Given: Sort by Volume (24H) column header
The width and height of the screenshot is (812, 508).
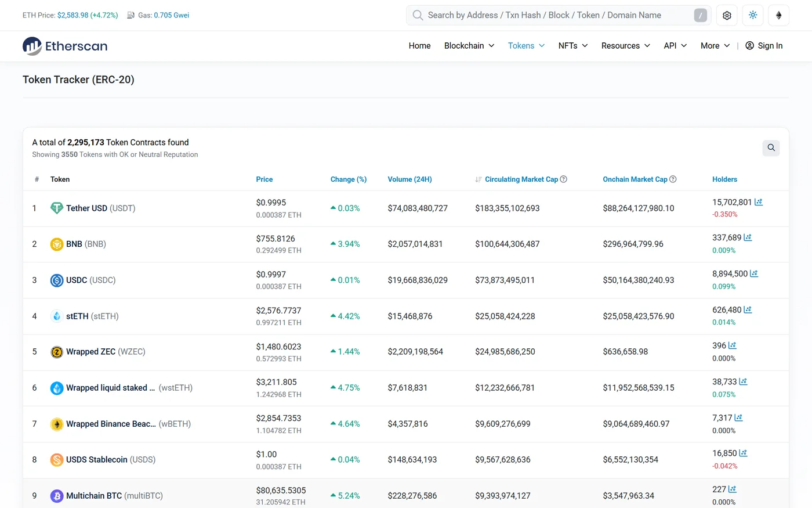Looking at the screenshot, I should [x=410, y=179].
